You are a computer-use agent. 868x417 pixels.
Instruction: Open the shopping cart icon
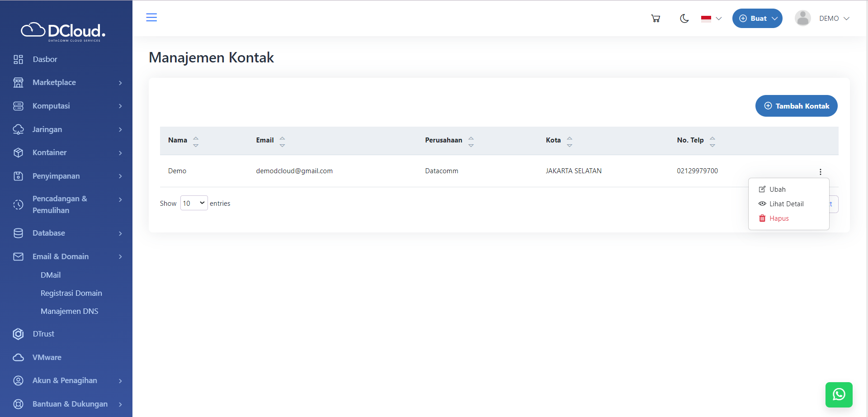[x=656, y=19]
